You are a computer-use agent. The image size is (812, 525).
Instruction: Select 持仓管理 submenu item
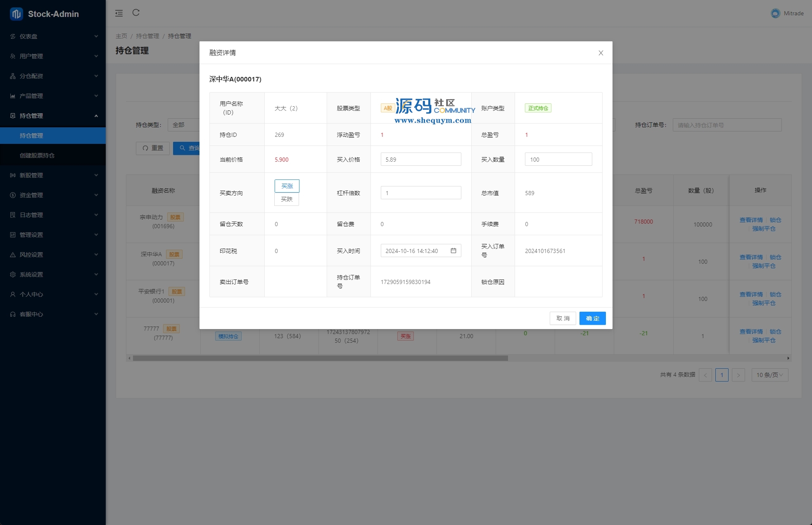tap(31, 136)
